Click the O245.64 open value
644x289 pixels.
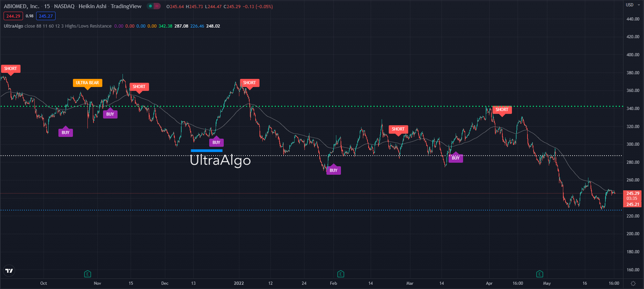175,6
